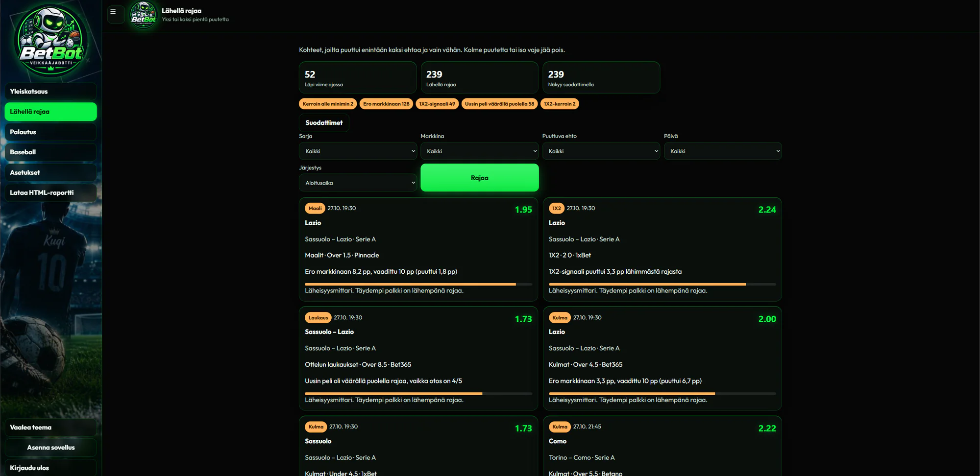980x476 pixels.
Task: Select the Ero markkinaan 128 chip
Action: 386,104
